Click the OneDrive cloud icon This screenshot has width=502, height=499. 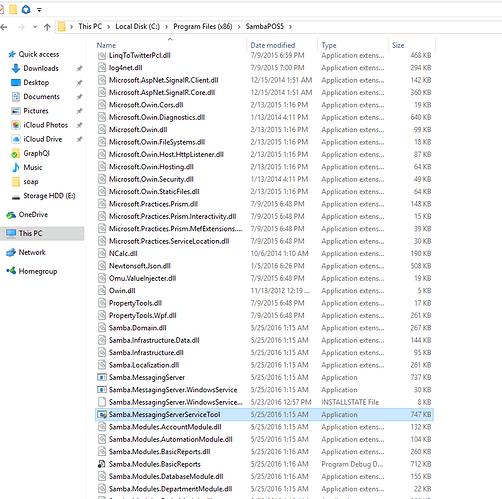pyautogui.click(x=11, y=215)
